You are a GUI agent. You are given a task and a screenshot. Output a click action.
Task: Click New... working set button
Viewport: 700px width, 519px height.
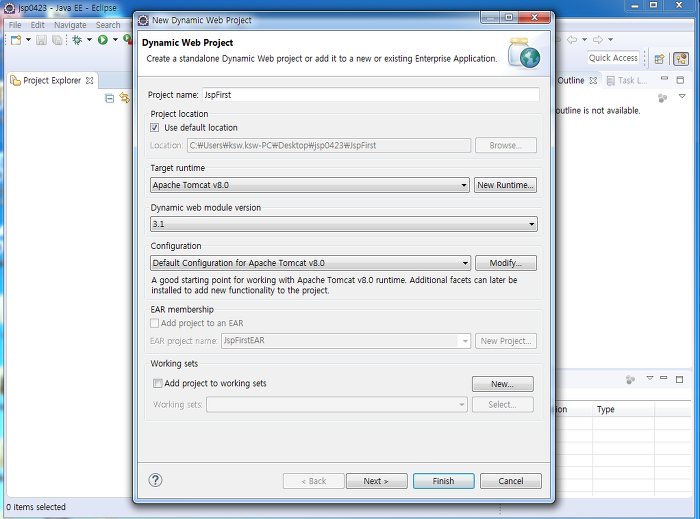(x=503, y=384)
